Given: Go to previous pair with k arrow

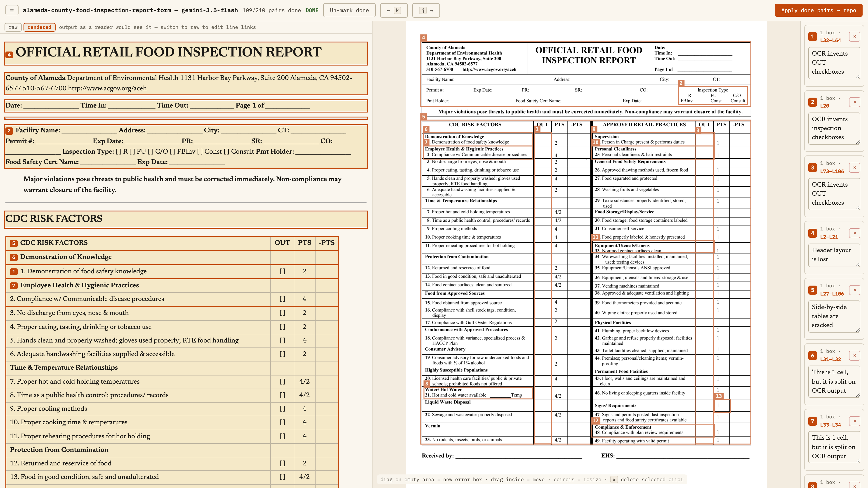Looking at the screenshot, I should click(394, 10).
